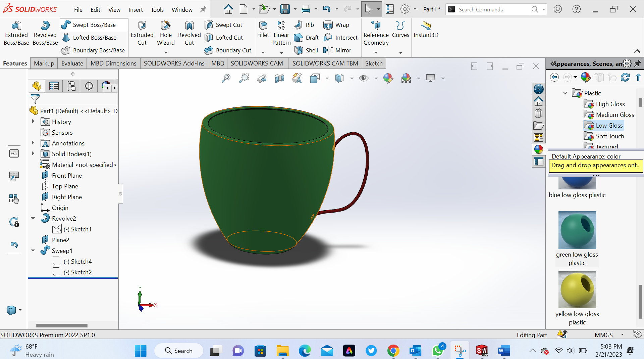Screen dimensions: 644x359
Task: Select the Linear Pattern tool
Action: (281, 33)
